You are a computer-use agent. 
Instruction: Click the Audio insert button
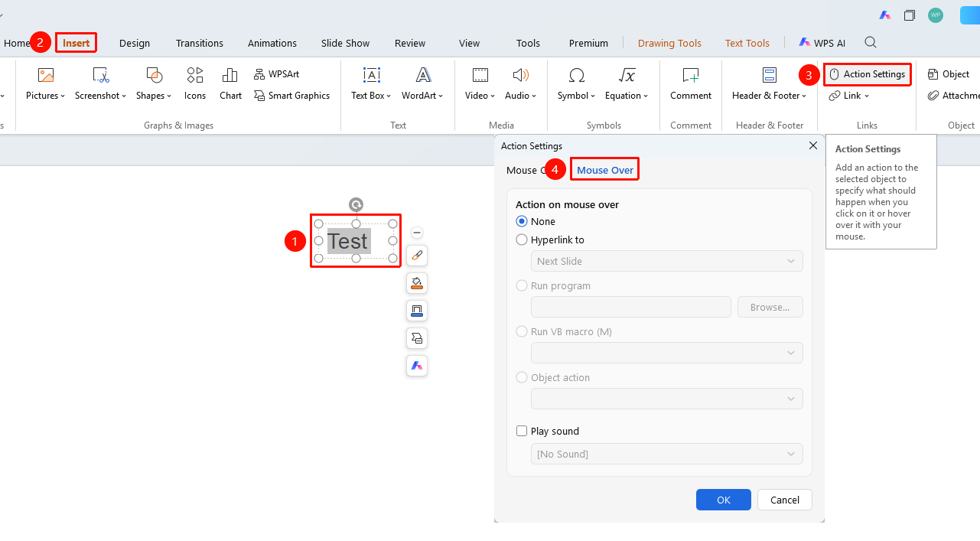point(521,84)
